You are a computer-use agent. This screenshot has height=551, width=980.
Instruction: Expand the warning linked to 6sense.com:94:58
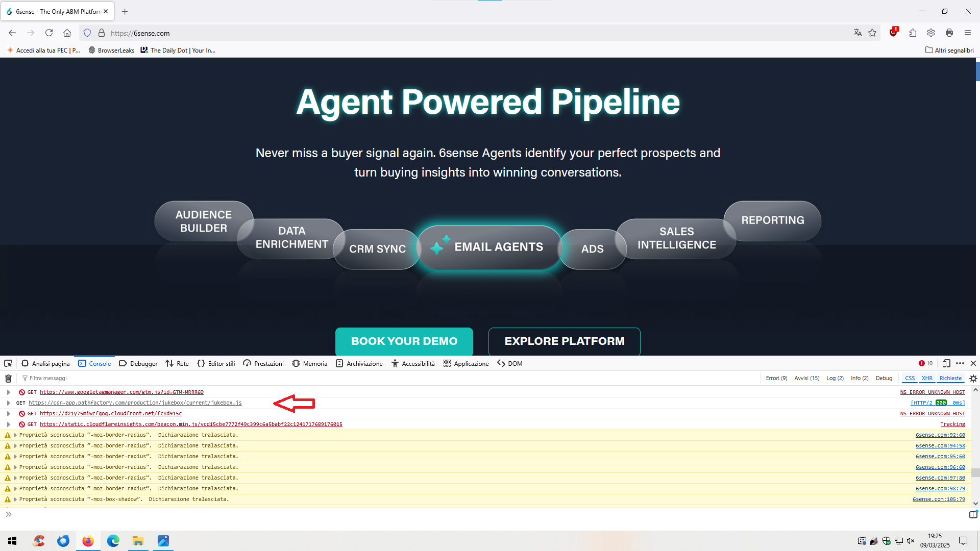click(x=15, y=446)
